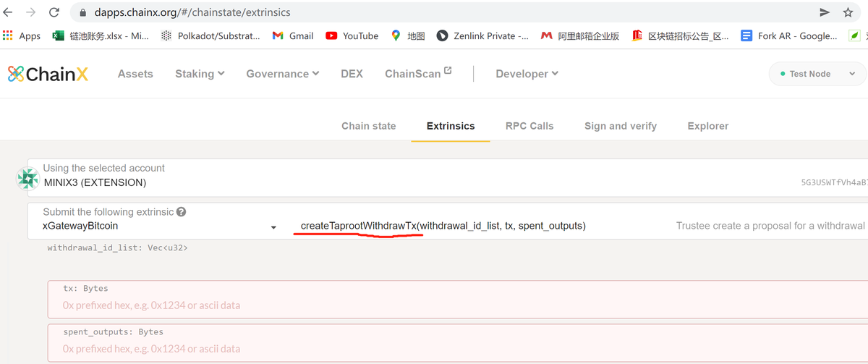Image resolution: width=868 pixels, height=364 pixels.
Task: Click the account address 5G3USWTfVh4aB text
Action: pyautogui.click(x=834, y=183)
